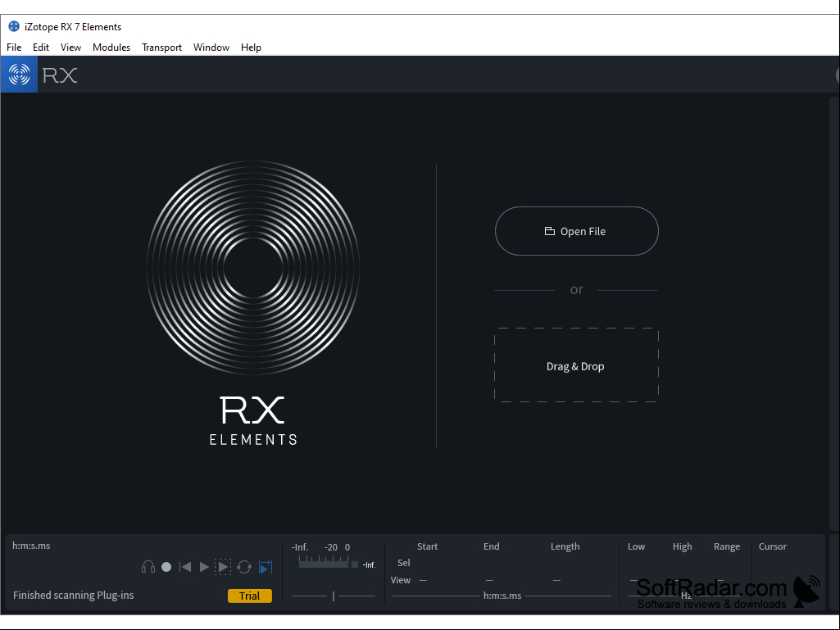Viewport: 840px width, 630px height.
Task: Click the Drag & Drop area
Action: [576, 365]
